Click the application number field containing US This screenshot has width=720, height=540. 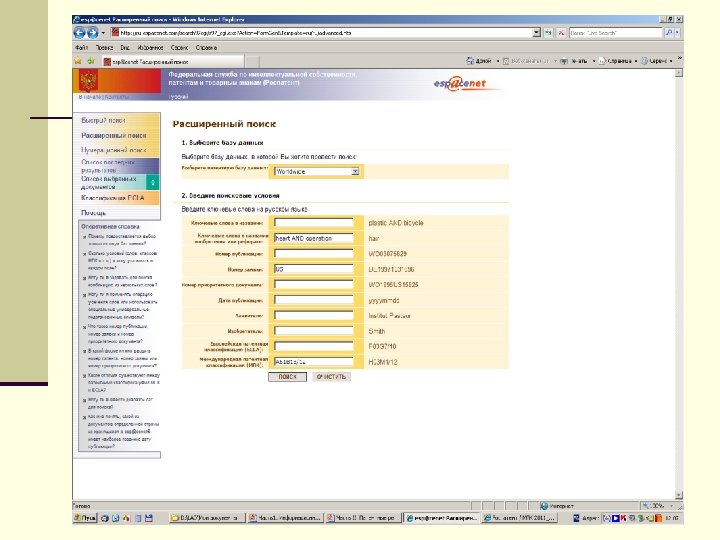[314, 269]
